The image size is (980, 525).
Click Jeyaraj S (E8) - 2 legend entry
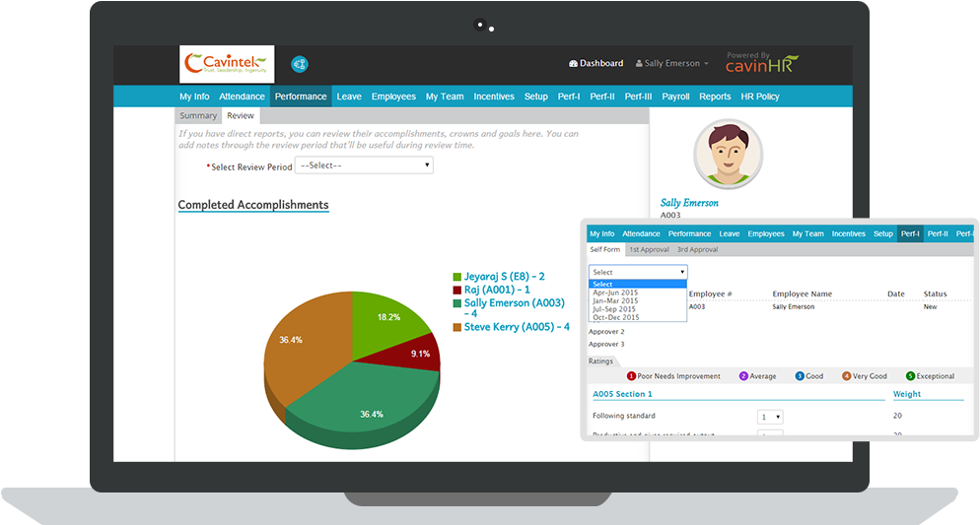click(x=505, y=276)
